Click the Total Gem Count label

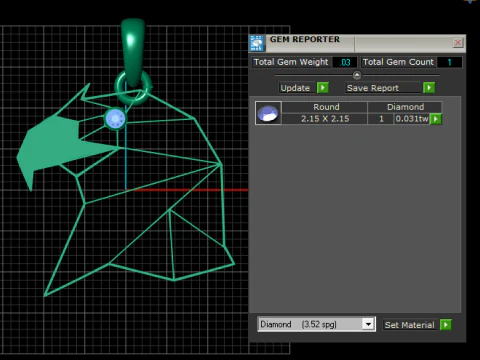(398, 62)
